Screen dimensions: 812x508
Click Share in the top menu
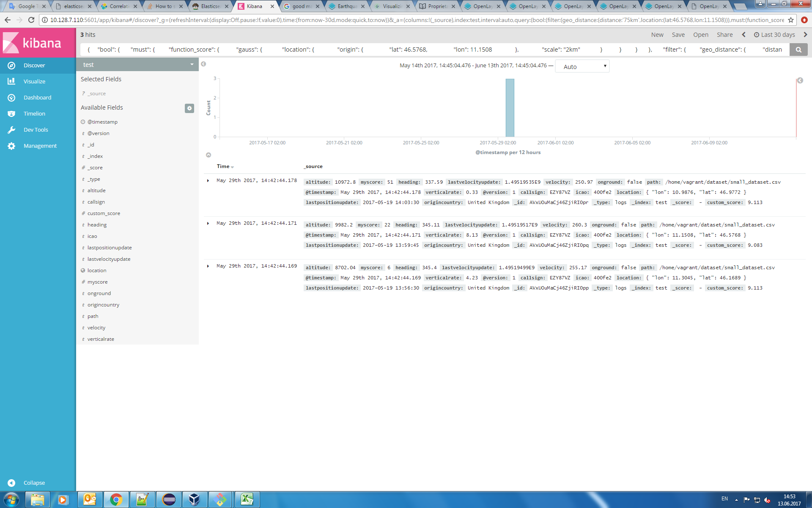coord(724,35)
